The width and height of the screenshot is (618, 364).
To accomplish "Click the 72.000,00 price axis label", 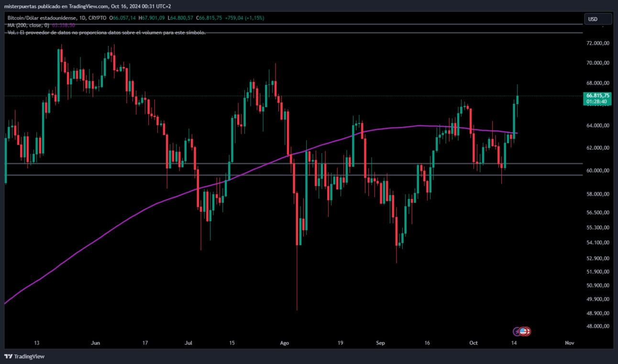I will coord(598,43).
